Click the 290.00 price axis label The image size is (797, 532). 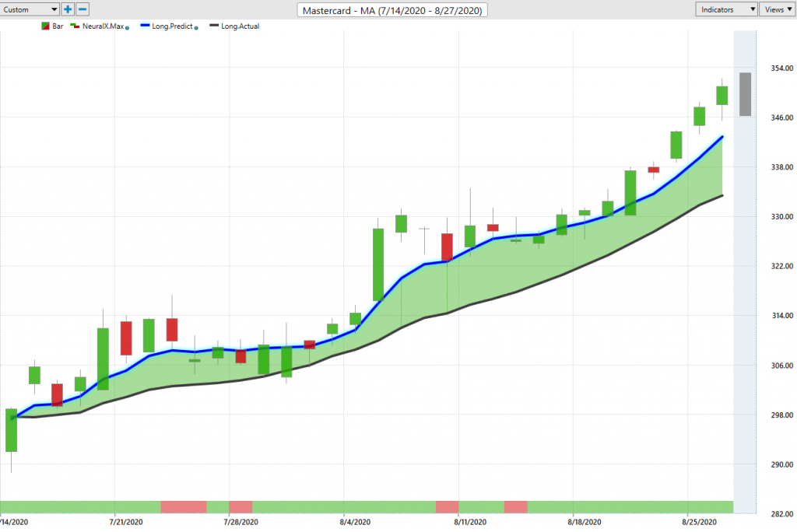point(781,464)
